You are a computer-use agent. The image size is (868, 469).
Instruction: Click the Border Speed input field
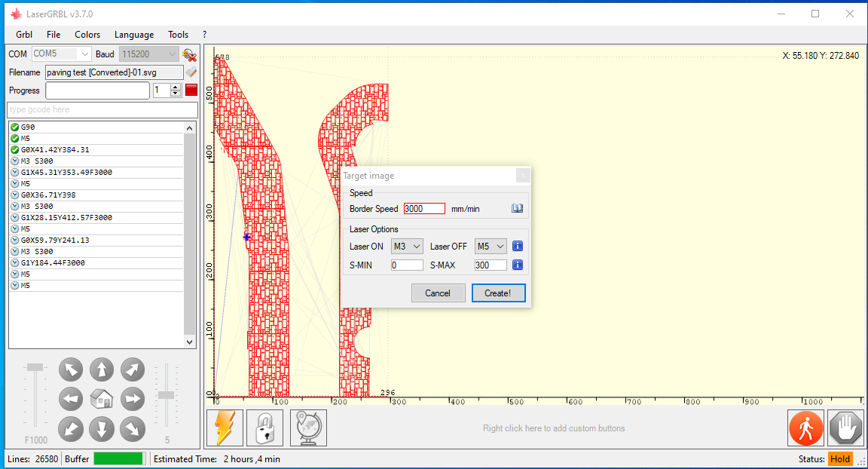click(424, 209)
